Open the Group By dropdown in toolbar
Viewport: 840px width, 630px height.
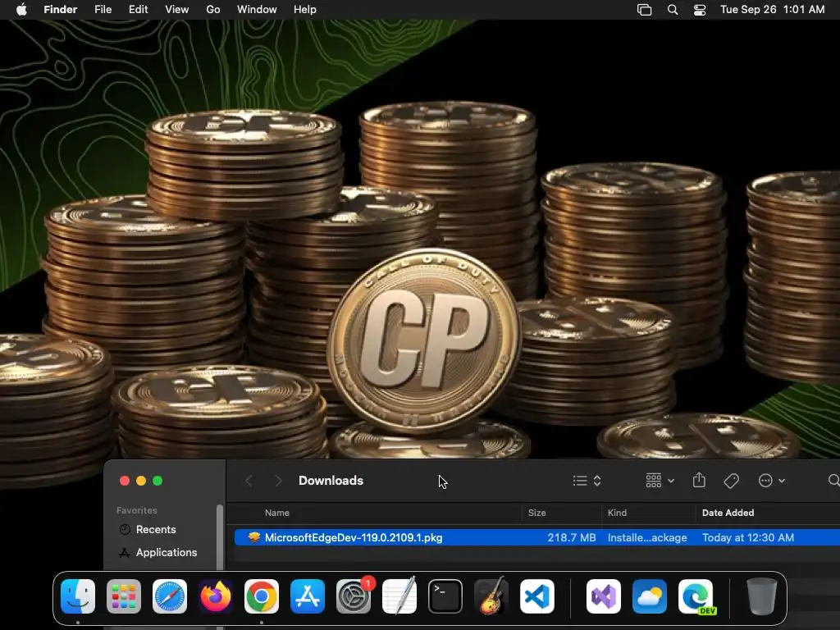(660, 481)
